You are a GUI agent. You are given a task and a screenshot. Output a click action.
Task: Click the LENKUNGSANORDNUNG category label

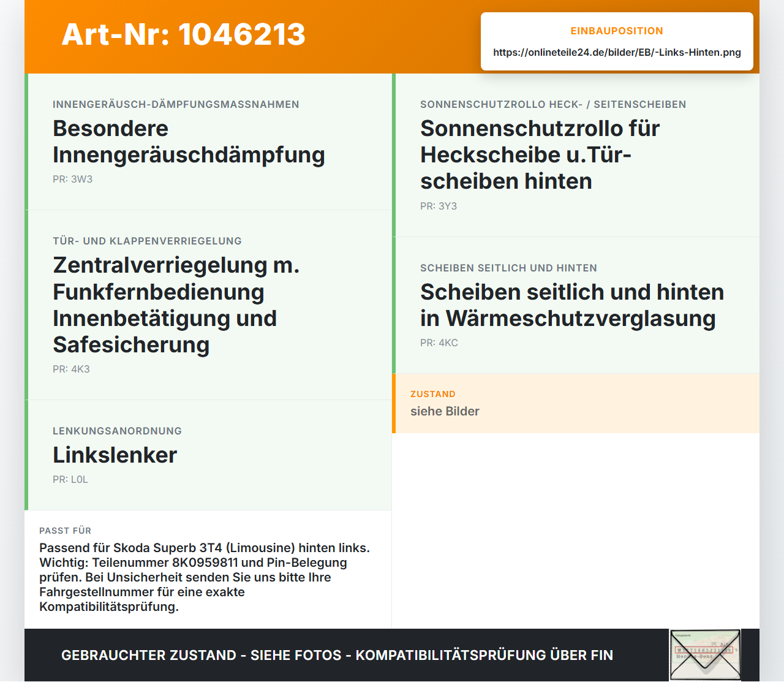pyautogui.click(x=117, y=431)
